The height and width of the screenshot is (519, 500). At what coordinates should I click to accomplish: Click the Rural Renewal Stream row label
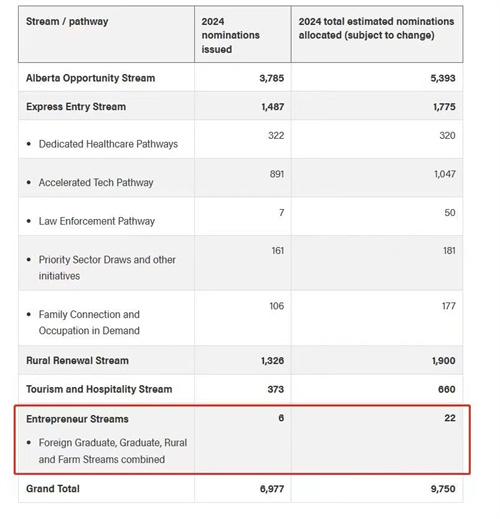coord(77,360)
